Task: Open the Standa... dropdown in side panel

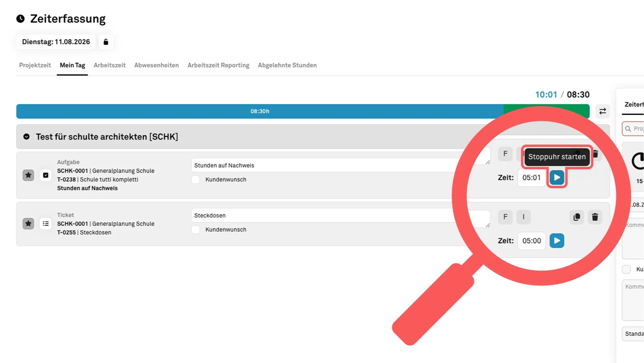Action: (633, 334)
